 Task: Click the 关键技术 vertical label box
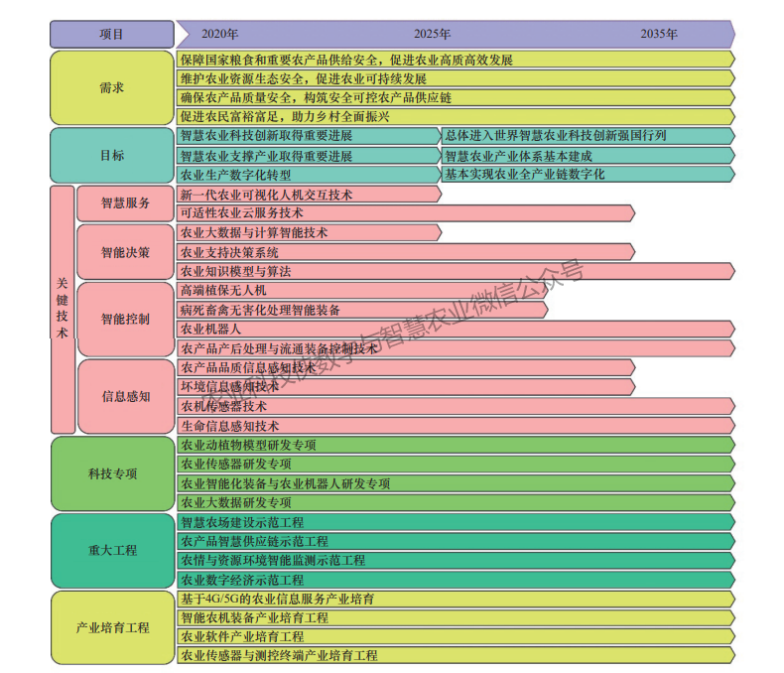pyautogui.click(x=63, y=310)
